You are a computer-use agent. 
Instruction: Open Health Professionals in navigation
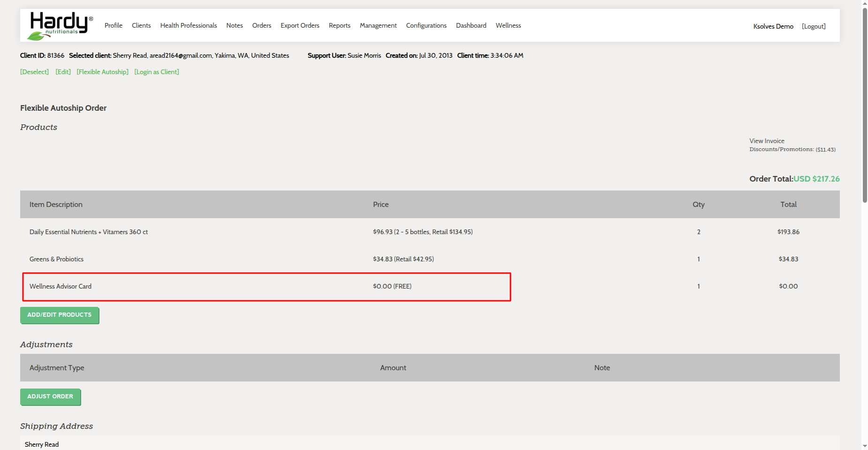(x=188, y=25)
